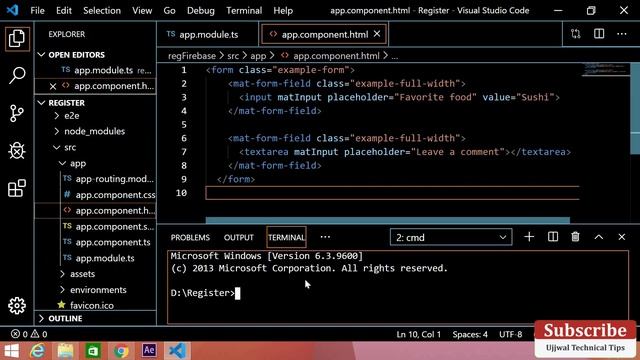Open app.component.css in explorer
The width and height of the screenshot is (640, 360).
click(108, 195)
